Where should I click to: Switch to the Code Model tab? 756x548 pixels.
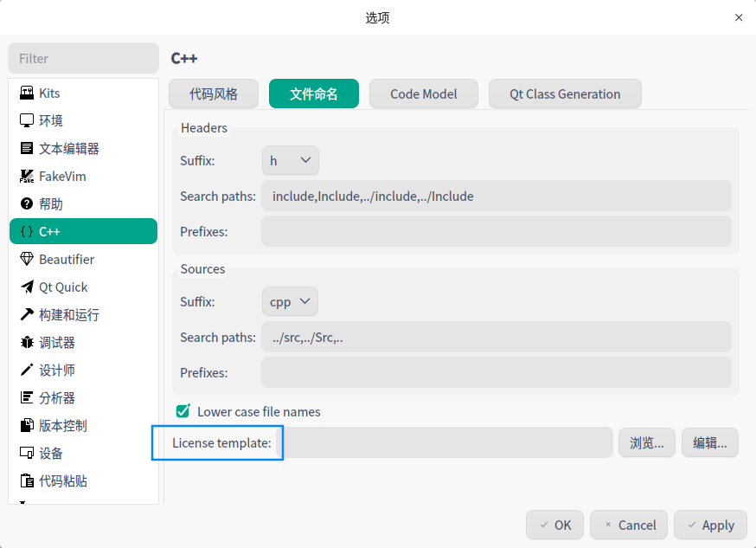click(423, 94)
